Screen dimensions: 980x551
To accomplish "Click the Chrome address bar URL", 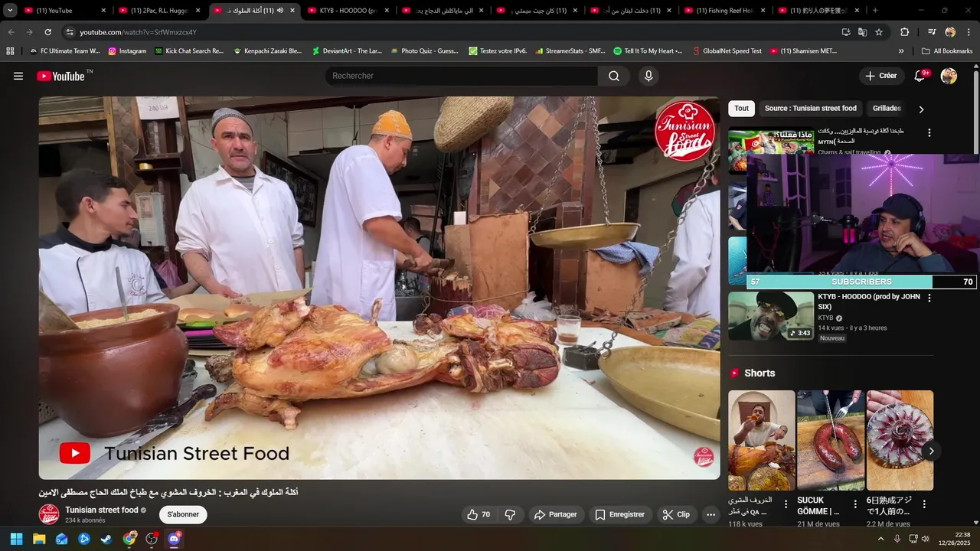I will [138, 32].
